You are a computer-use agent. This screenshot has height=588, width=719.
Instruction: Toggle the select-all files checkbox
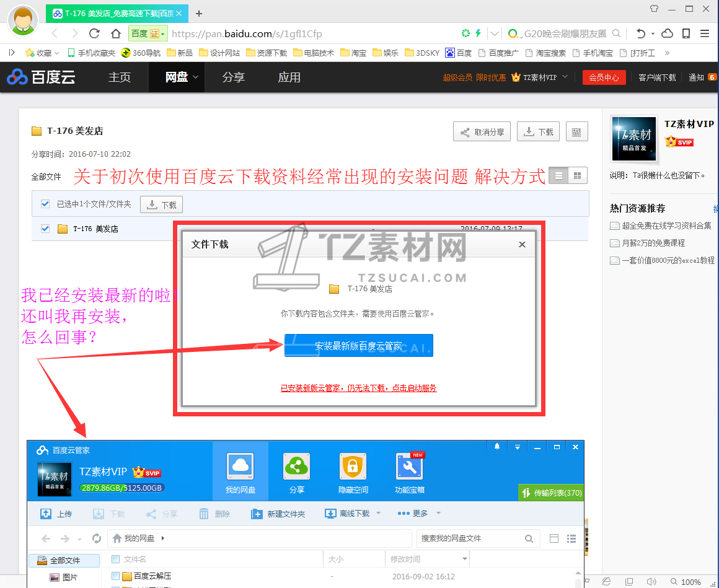tap(45, 204)
